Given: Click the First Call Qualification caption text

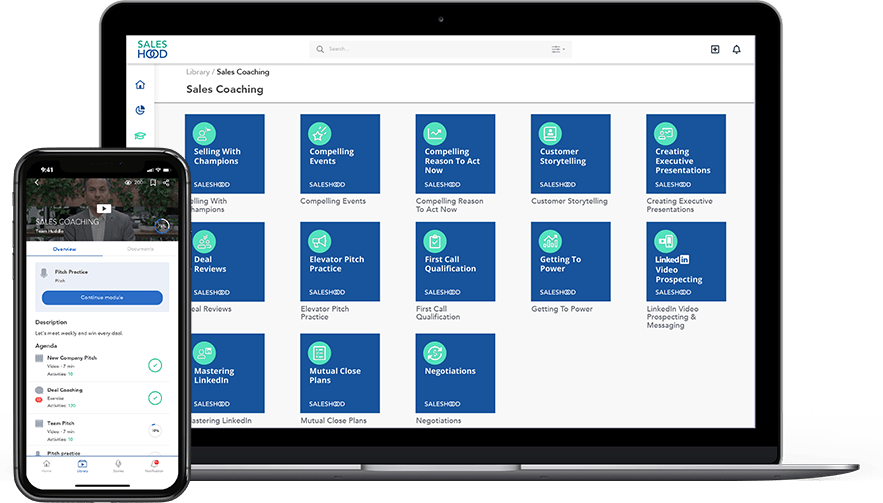Looking at the screenshot, I should tap(438, 313).
